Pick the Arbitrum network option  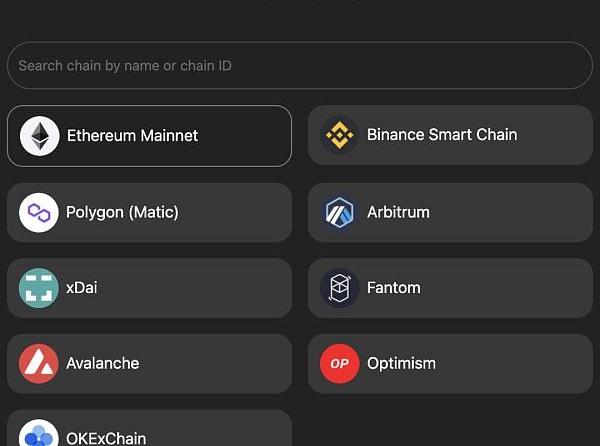coord(398,212)
